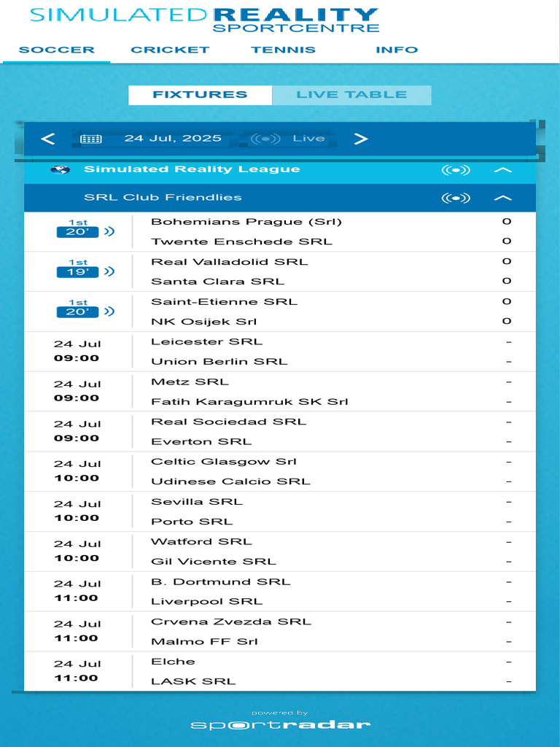560x747 pixels.
Task: Select Porto SRL team name
Action: [192, 522]
